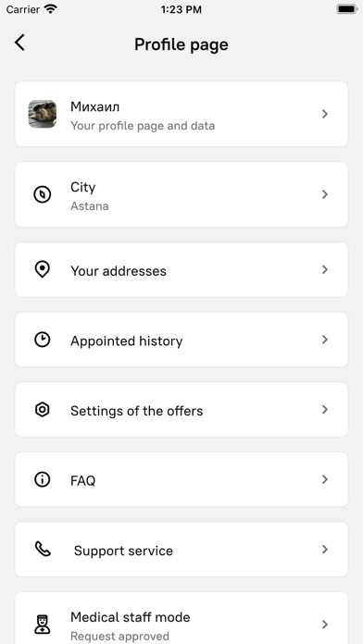363x644 pixels.
Task: Select Medical staff mode
Action: pyautogui.click(x=181, y=618)
